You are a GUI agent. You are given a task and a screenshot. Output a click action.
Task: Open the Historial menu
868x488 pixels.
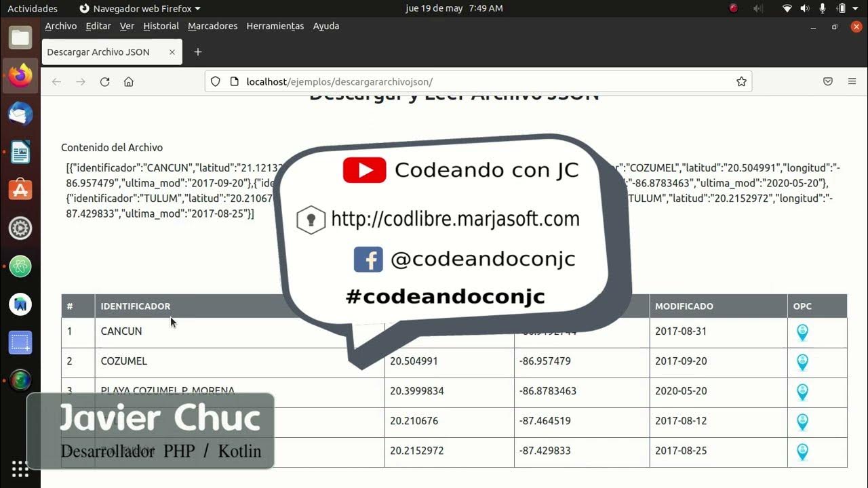[161, 26]
